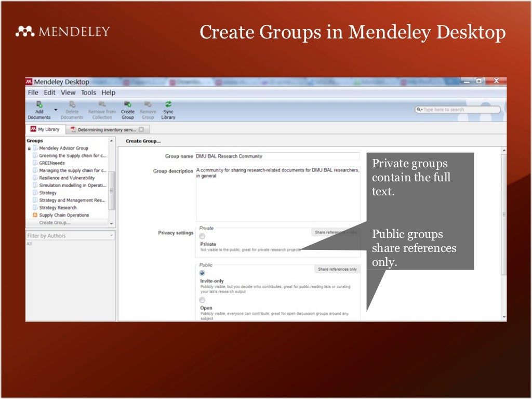The height and width of the screenshot is (399, 532).
Task: Click the PDF icon on Determining inventory tab
Action: 73,129
